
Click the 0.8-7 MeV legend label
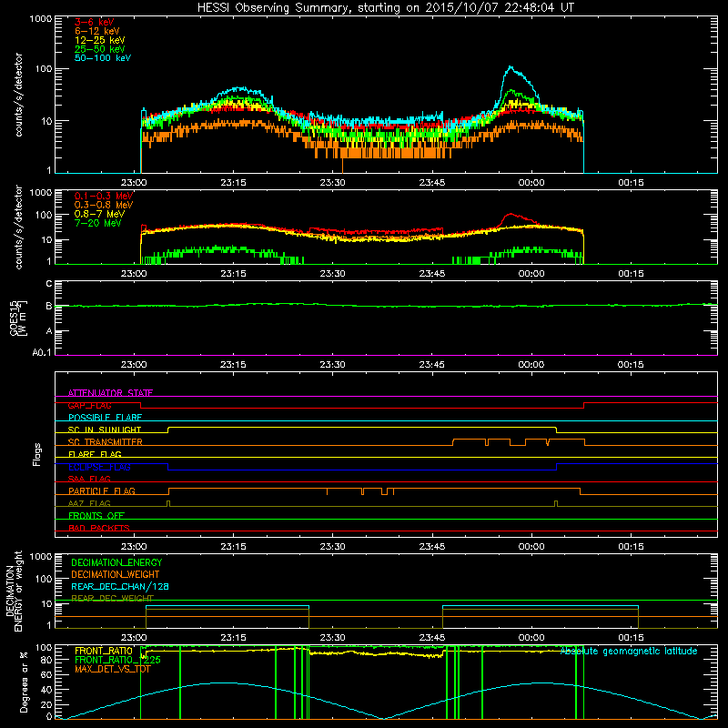coord(99,214)
